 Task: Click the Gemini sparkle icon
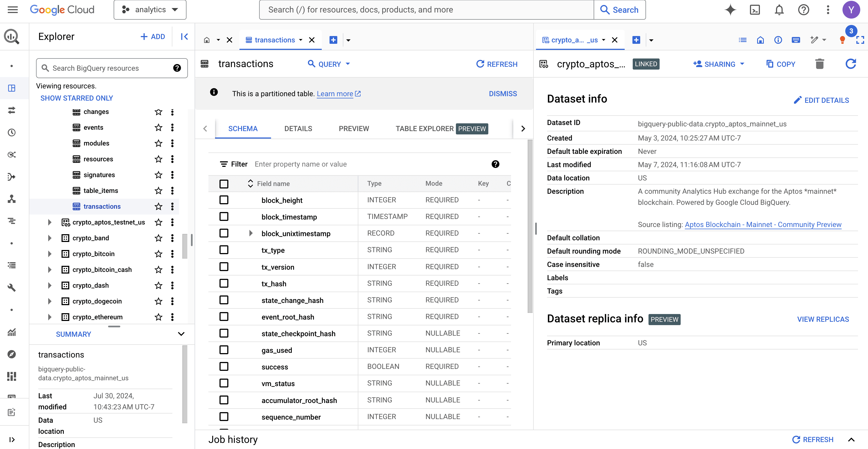[730, 10]
